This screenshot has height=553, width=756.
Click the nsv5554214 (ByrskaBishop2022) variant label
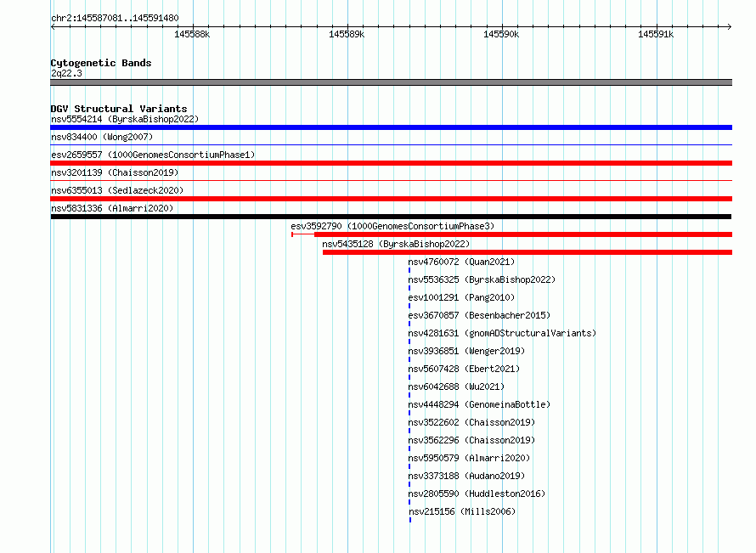pos(125,119)
